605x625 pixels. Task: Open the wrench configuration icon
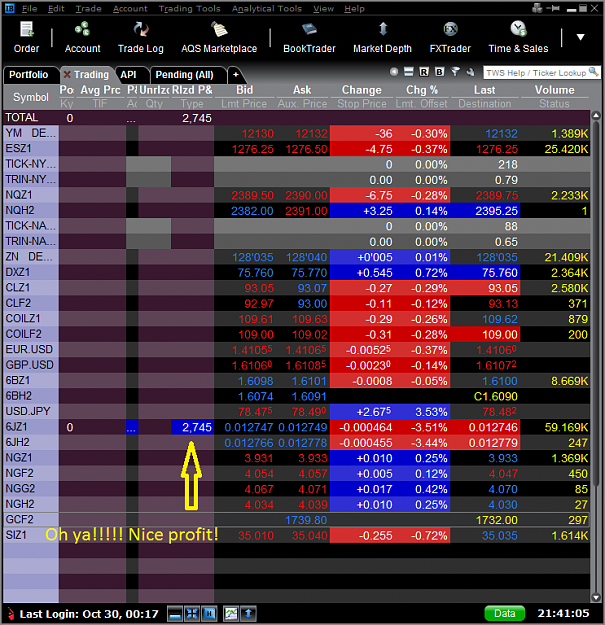(470, 72)
